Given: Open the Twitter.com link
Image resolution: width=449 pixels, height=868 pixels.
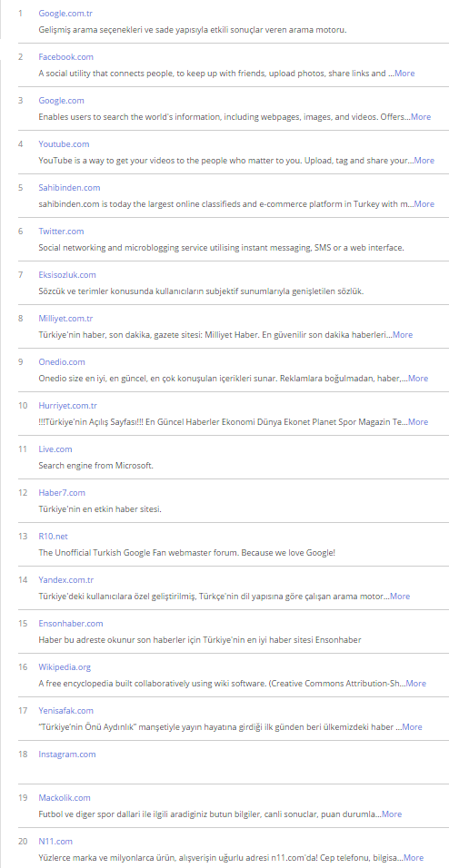Looking at the screenshot, I should click(61, 232).
